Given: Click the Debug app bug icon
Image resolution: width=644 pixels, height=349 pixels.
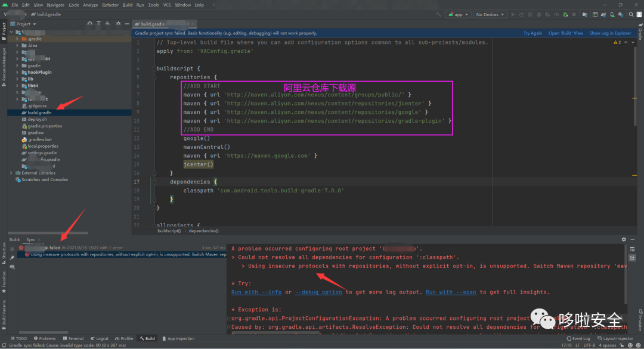Looking at the screenshot, I should point(539,14).
